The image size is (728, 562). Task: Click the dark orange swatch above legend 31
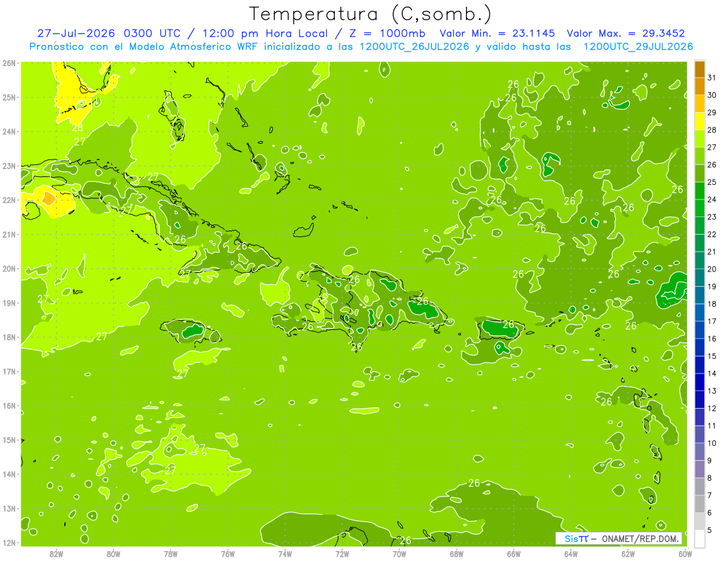[x=699, y=70]
